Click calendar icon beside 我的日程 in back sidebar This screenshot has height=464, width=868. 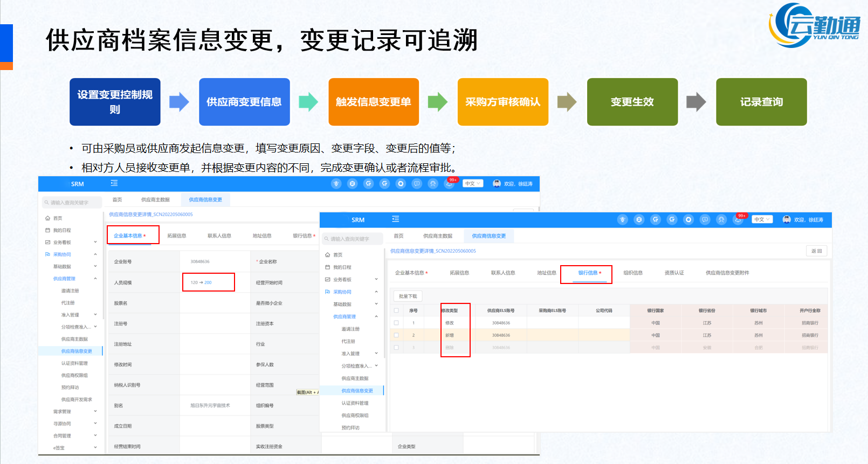click(47, 230)
